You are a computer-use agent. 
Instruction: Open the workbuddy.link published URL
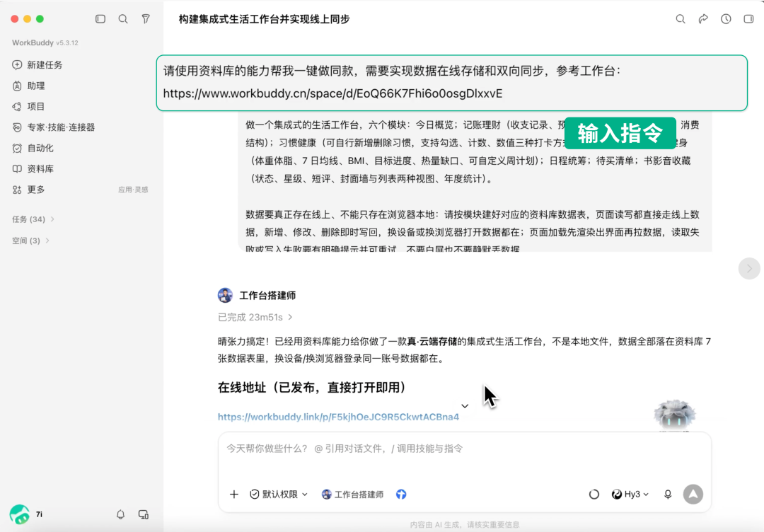pyautogui.click(x=338, y=417)
